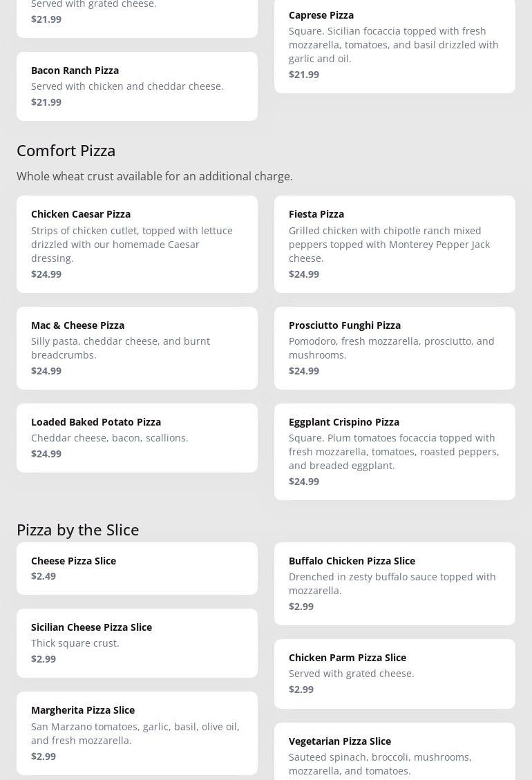Screen dimensions: 532x780
Task: Open Sicilian Cheese Pizza Slice
Action: 137,643
